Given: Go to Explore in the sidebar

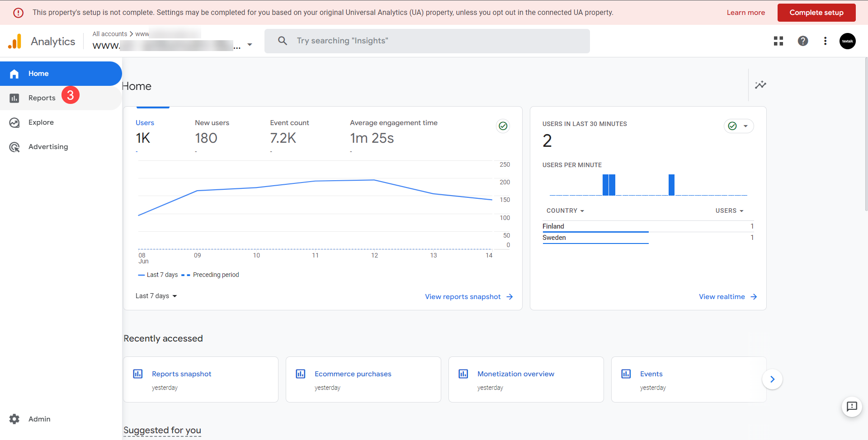Looking at the screenshot, I should [x=41, y=122].
